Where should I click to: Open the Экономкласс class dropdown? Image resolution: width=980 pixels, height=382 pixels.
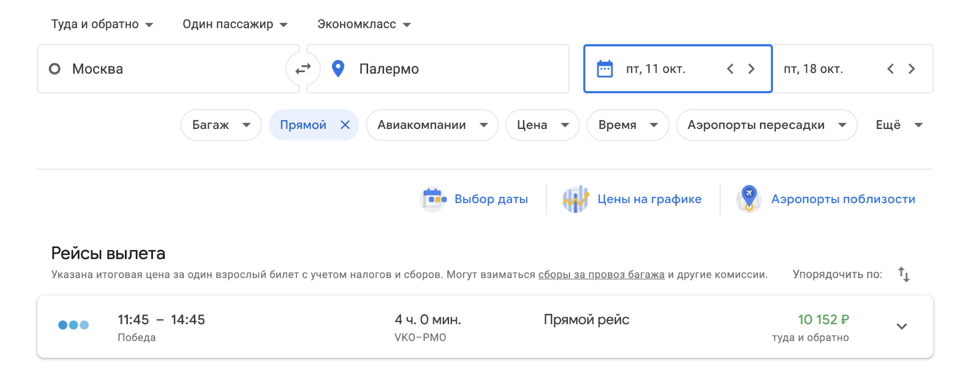[x=364, y=24]
